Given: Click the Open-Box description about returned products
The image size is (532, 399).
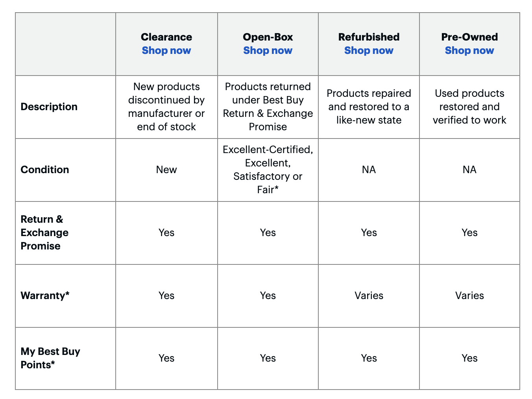Looking at the screenshot, I should pyautogui.click(x=268, y=107).
